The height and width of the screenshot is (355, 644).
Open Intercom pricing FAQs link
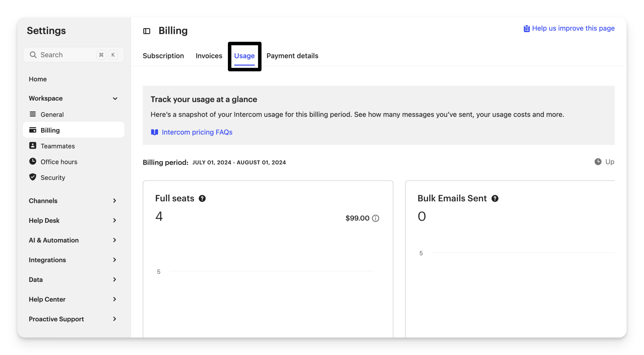click(197, 132)
